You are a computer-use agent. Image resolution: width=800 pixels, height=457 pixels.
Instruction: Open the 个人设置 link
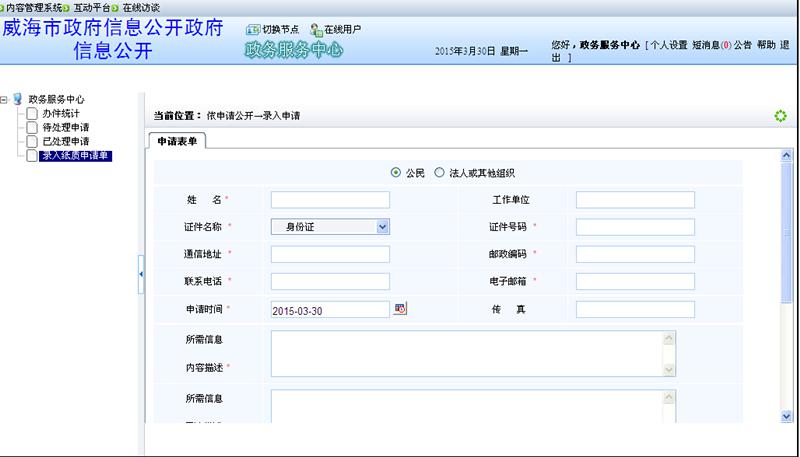click(x=669, y=46)
